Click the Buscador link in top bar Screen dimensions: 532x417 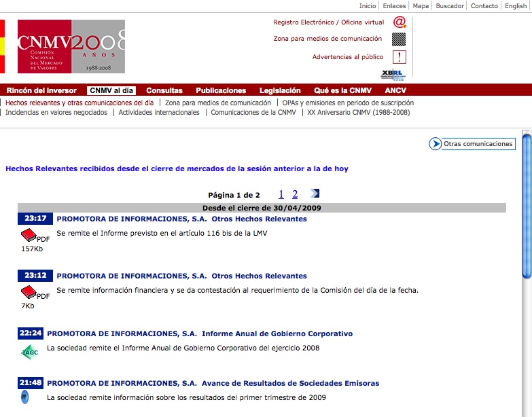450,6
